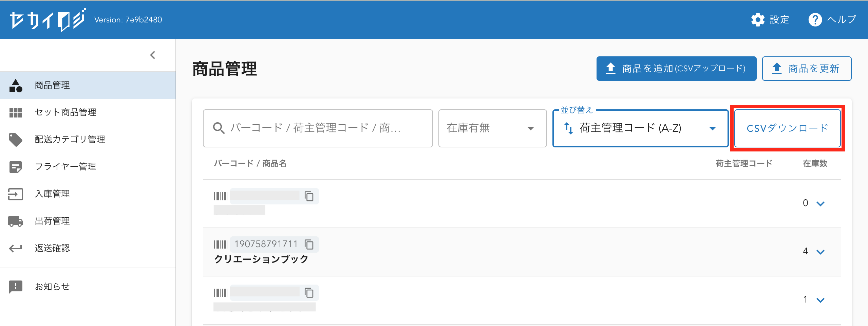Click the settings gear icon
The width and height of the screenshot is (868, 326).
pos(758,20)
